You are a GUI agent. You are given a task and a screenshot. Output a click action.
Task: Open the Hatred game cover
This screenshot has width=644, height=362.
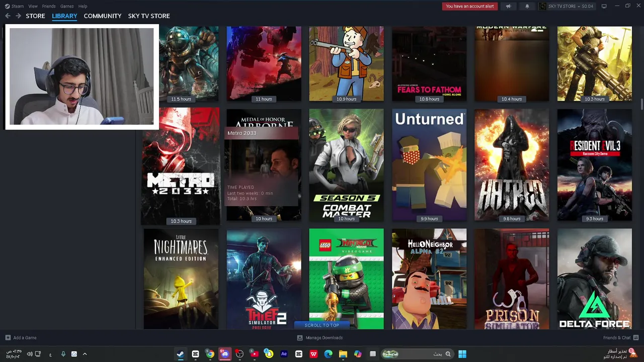pos(512,165)
